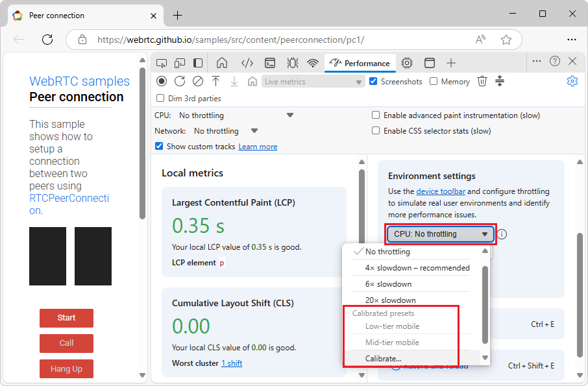
Task: Click the 1 shift link under Worst cluster
Action: click(x=232, y=363)
